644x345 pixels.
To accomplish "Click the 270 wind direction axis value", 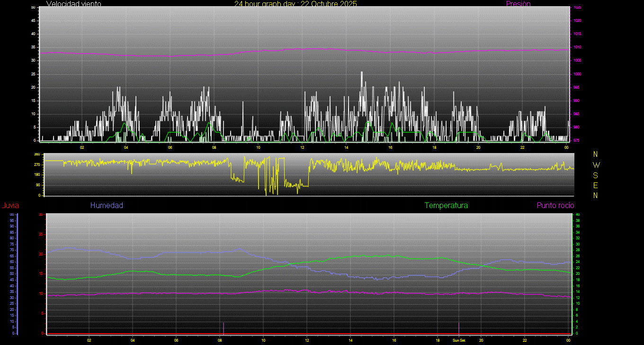I will (x=37, y=164).
